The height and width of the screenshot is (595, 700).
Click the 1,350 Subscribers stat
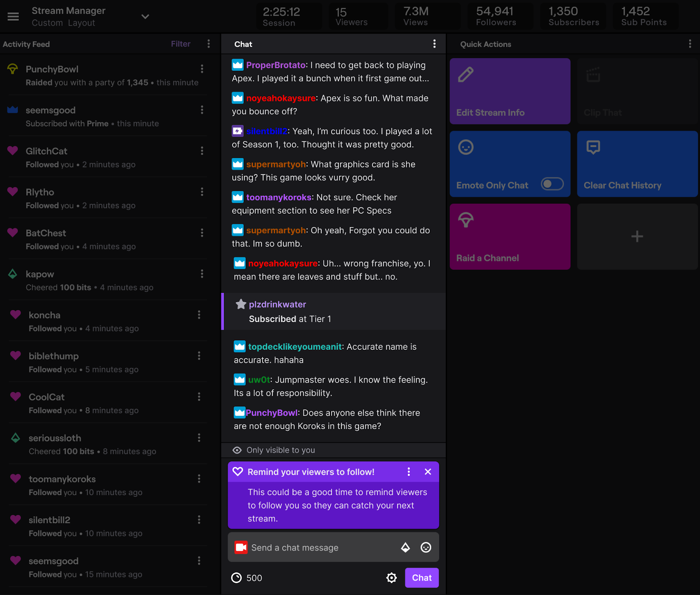573,17
